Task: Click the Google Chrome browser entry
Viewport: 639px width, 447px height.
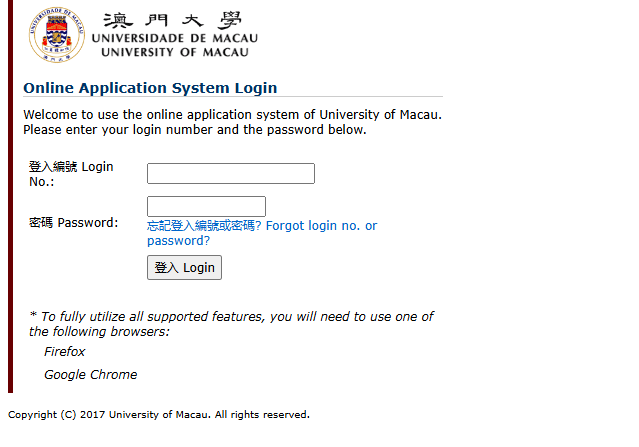Action: [x=91, y=375]
